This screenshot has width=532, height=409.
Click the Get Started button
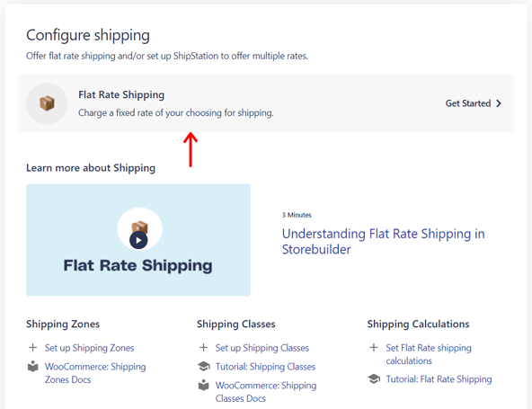(x=474, y=103)
